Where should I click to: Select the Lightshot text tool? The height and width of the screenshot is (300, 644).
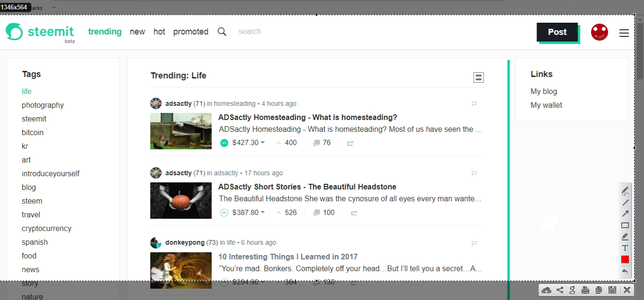tap(625, 248)
